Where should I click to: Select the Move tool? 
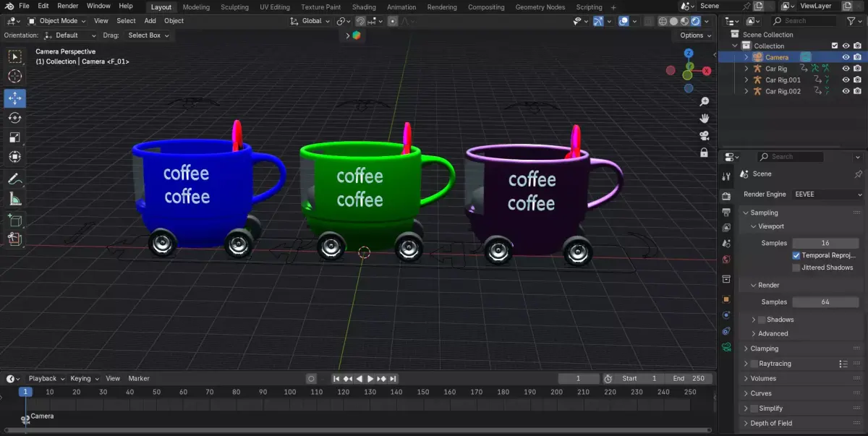pyautogui.click(x=15, y=98)
